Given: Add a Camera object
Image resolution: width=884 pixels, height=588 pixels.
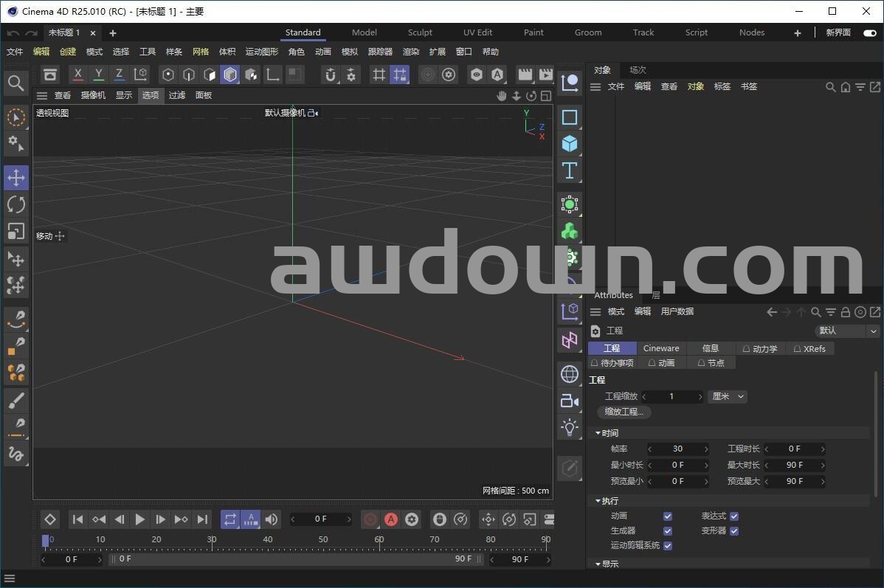Looking at the screenshot, I should pos(569,401).
